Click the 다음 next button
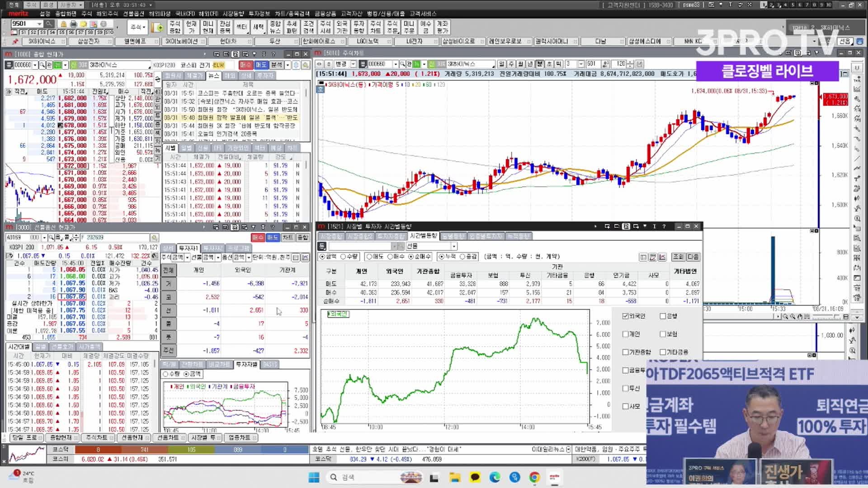 [x=693, y=257]
